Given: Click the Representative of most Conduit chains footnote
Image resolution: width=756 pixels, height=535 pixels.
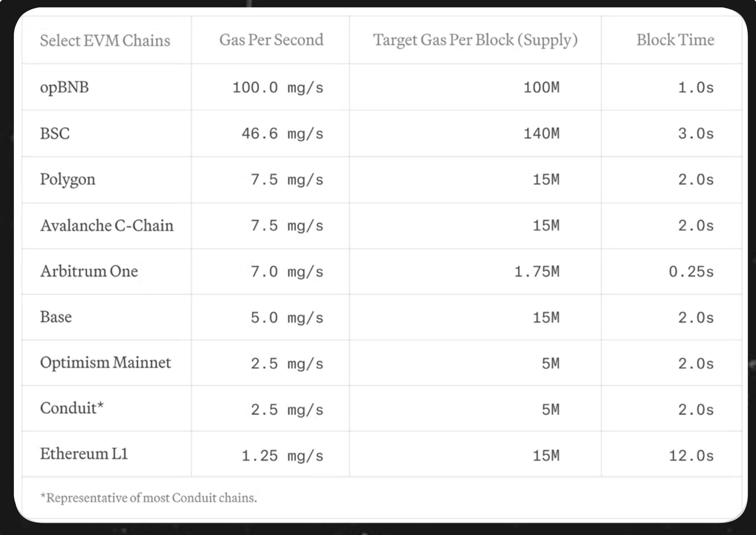Looking at the screenshot, I should [148, 498].
